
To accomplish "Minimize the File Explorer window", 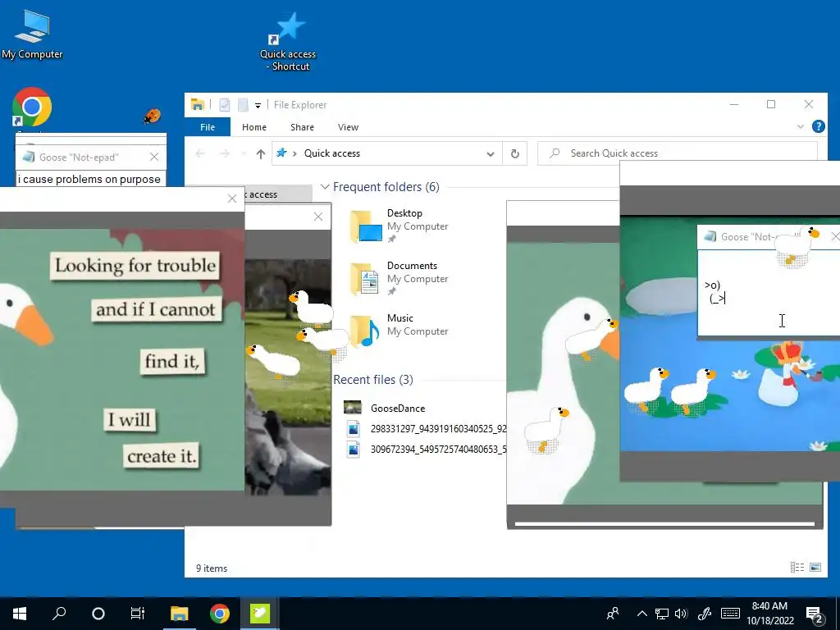I will click(x=734, y=104).
